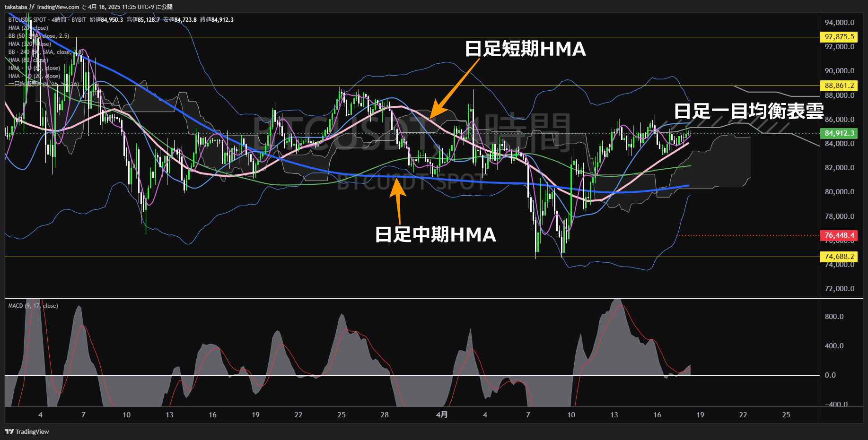Click the 94,000.0 tick on the price axis
Screen dimensions: 868x440
pyautogui.click(x=840, y=23)
